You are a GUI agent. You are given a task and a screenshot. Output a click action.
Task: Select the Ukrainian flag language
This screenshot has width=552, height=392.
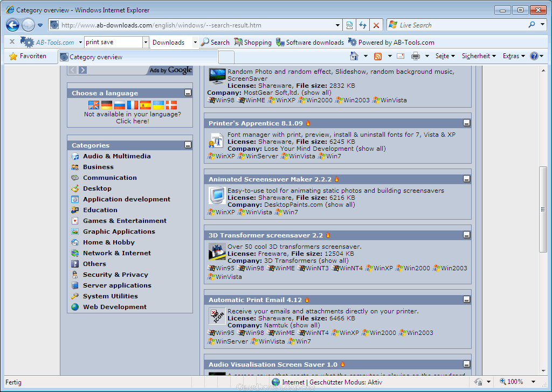pos(158,105)
